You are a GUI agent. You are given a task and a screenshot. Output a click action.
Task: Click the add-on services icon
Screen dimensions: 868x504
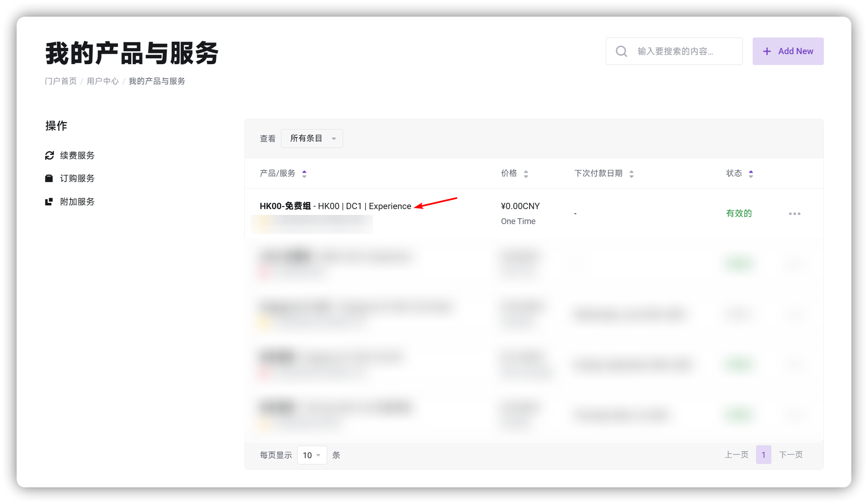coord(49,202)
